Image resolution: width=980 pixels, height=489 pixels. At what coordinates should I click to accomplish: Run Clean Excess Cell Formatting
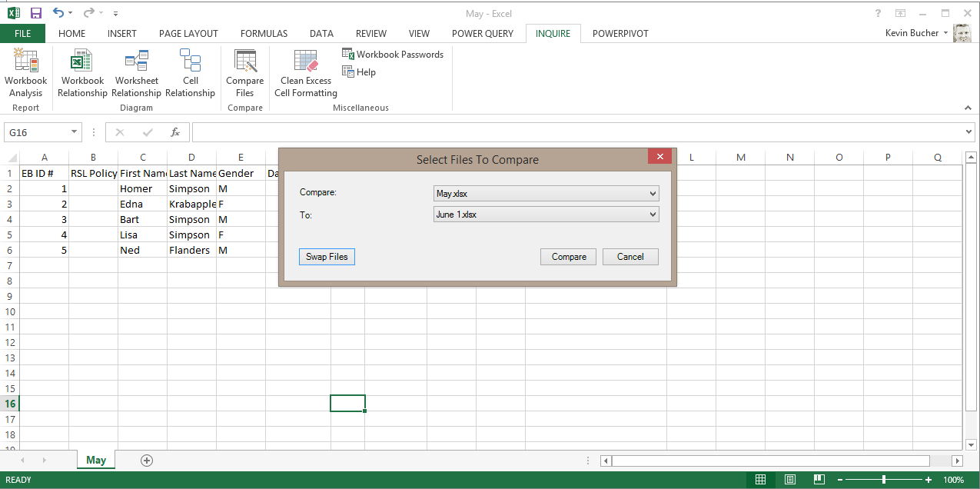coord(305,73)
